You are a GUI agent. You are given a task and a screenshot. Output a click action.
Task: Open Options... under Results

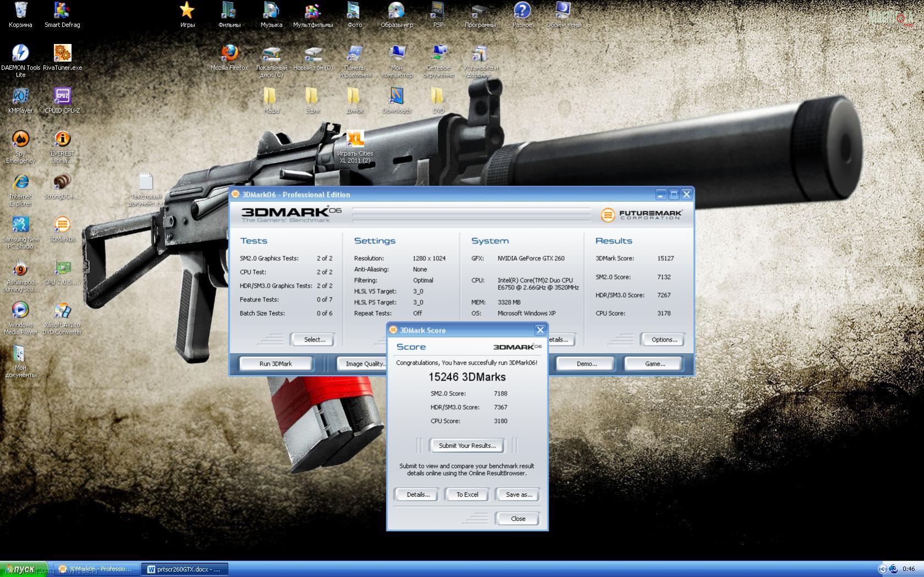pyautogui.click(x=664, y=339)
